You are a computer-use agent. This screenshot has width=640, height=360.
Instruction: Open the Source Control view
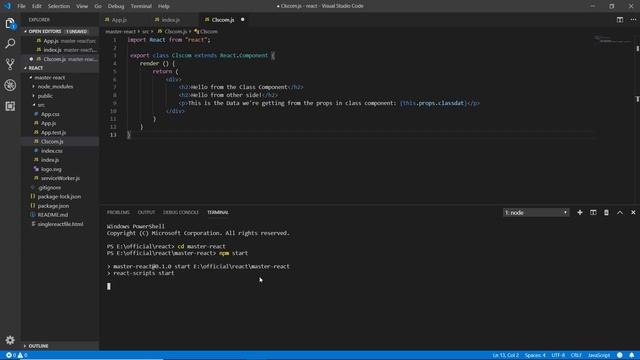(x=10, y=64)
